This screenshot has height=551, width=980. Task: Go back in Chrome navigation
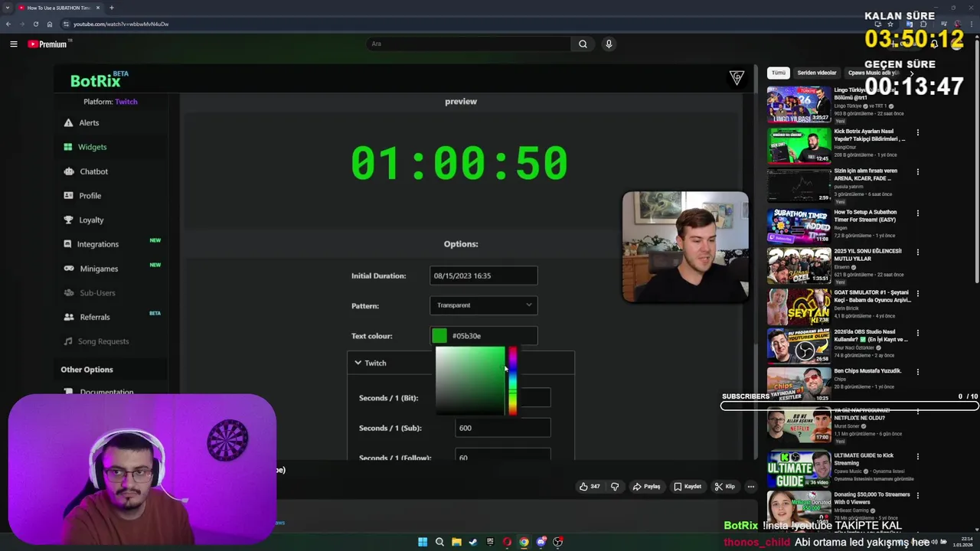point(8,24)
